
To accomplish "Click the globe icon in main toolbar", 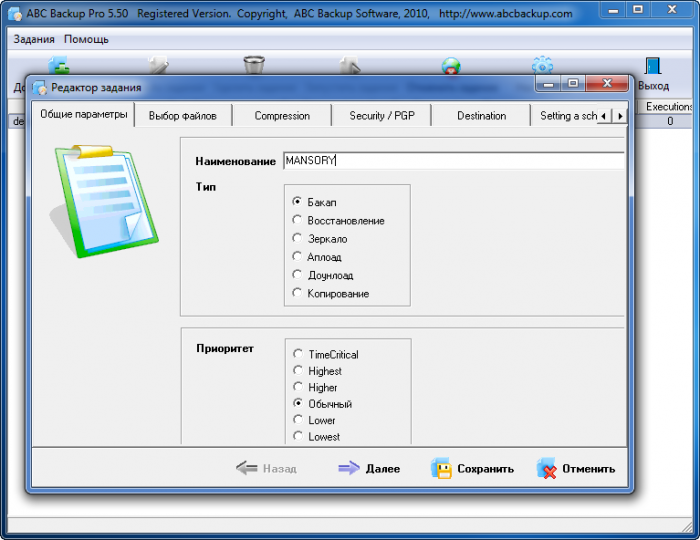I will 451,66.
